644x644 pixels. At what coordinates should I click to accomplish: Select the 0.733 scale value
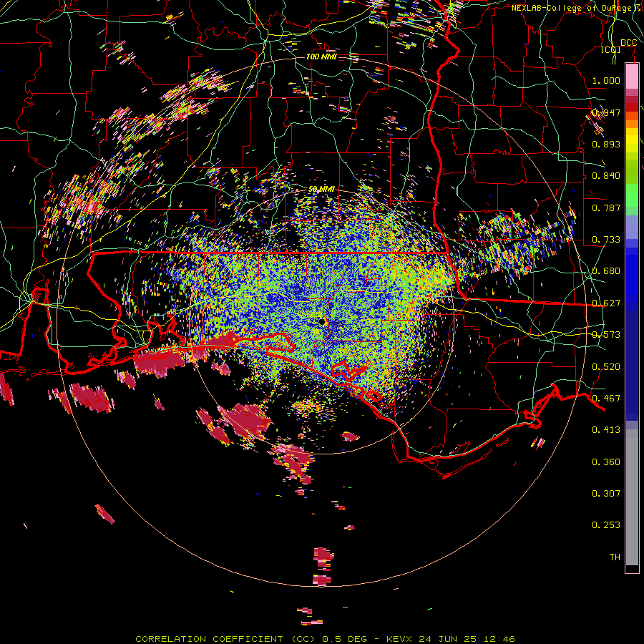coord(606,239)
